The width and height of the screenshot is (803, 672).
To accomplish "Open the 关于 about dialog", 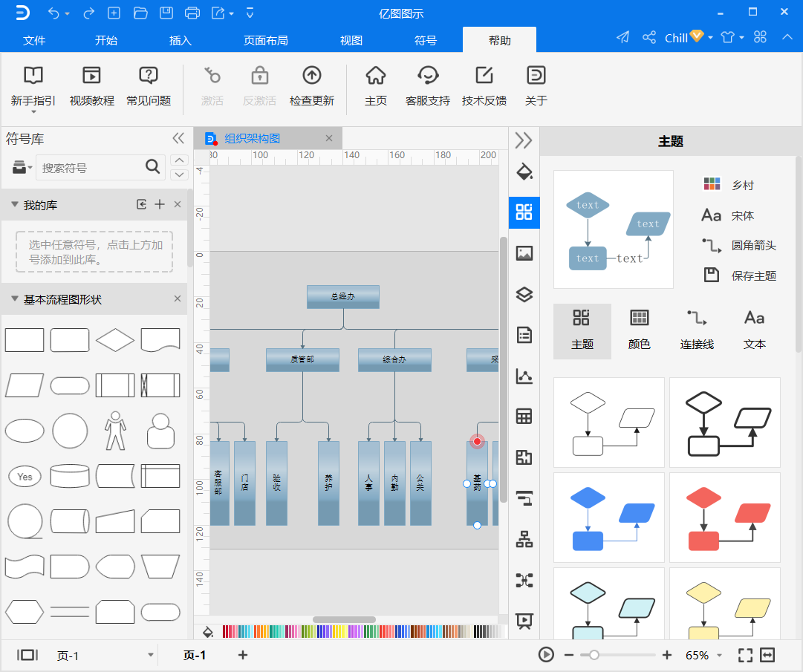I will tap(536, 87).
